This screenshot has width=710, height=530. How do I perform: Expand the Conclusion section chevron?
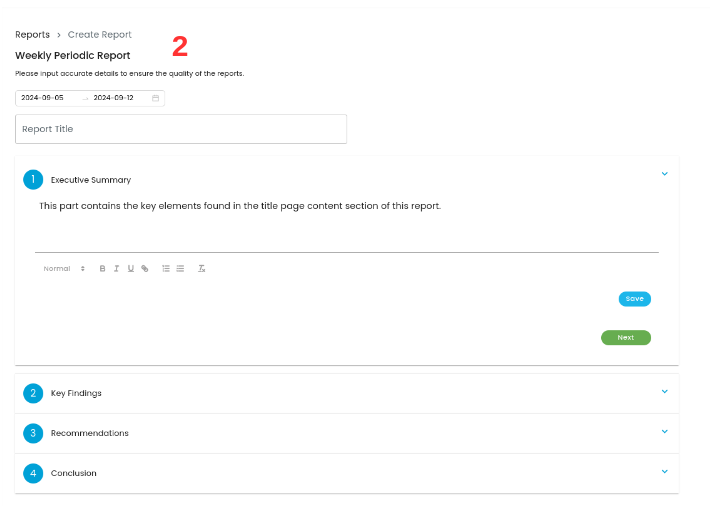[x=664, y=472]
